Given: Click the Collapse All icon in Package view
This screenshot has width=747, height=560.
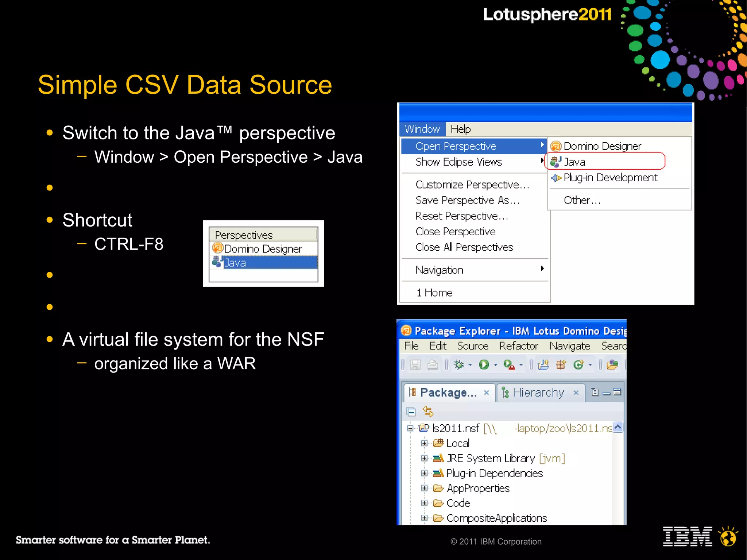Looking at the screenshot, I should click(411, 412).
